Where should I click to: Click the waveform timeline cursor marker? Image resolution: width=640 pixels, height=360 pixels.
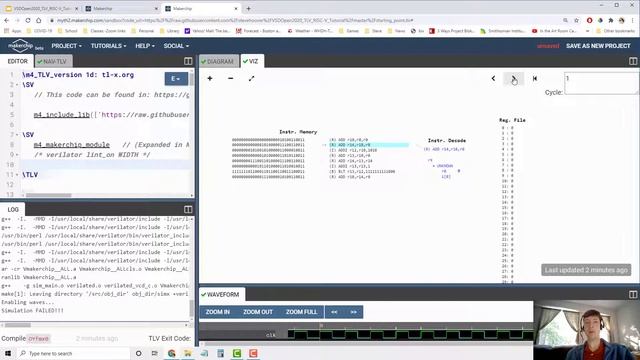point(321,325)
